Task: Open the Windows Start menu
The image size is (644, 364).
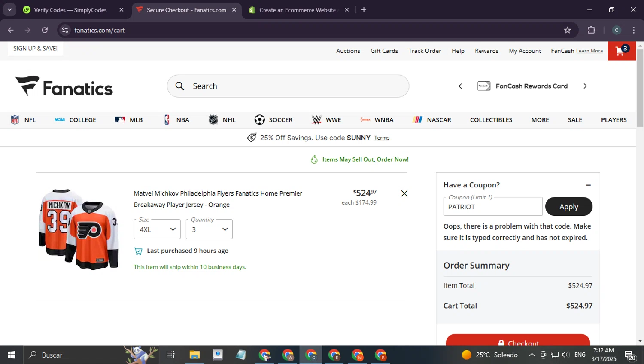Action: click(x=12, y=355)
